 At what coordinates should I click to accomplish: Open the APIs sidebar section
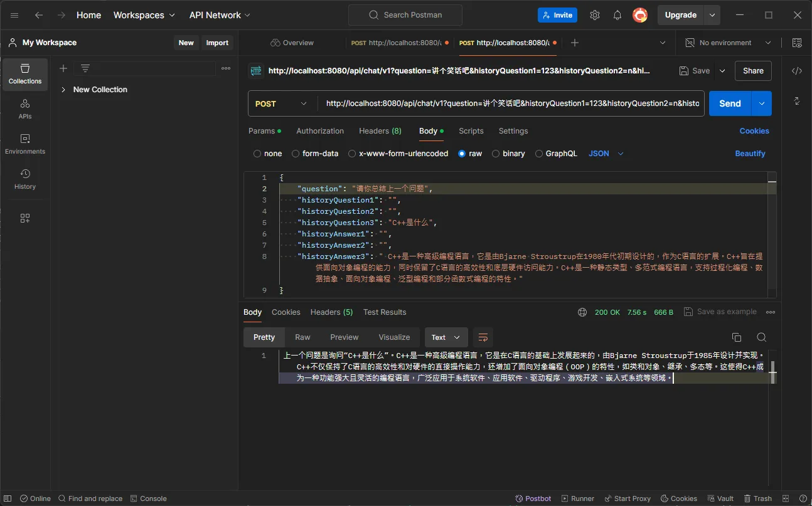coord(25,109)
